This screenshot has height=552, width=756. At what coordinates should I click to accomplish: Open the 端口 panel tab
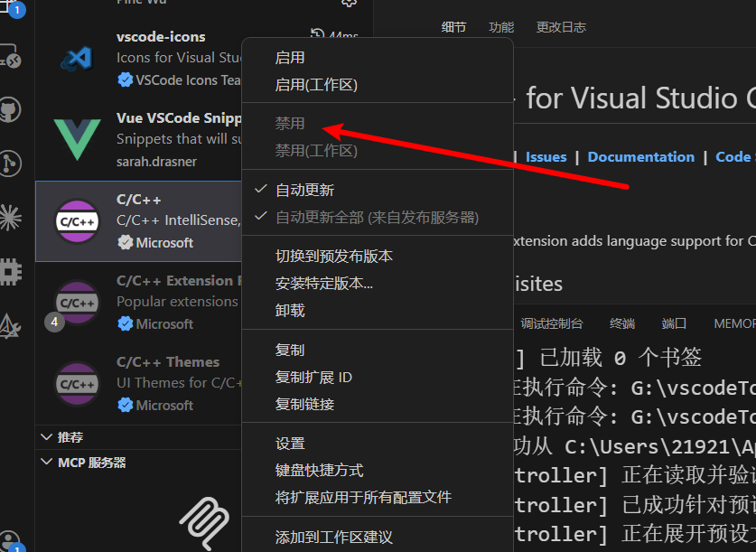674,323
